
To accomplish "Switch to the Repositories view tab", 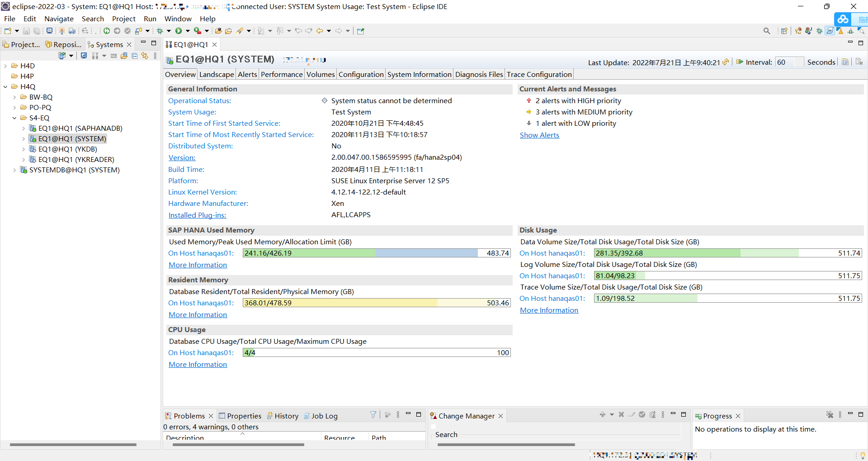I will coord(63,44).
